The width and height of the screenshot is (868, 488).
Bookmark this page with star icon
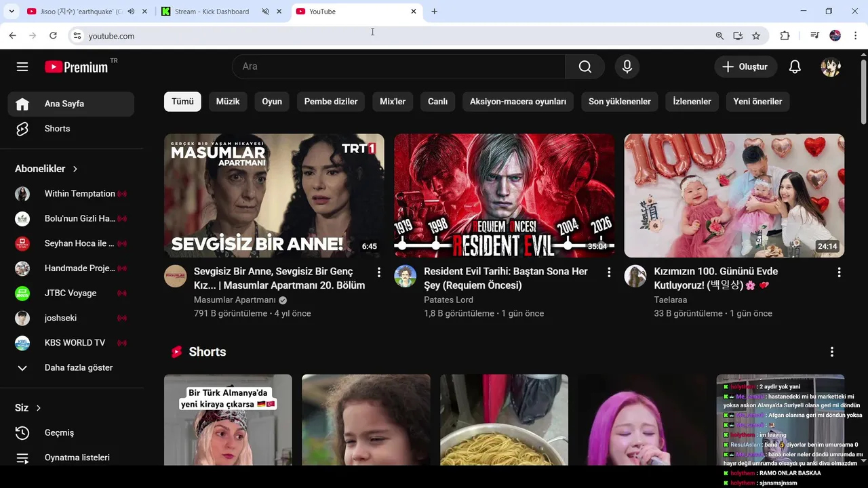tap(756, 36)
